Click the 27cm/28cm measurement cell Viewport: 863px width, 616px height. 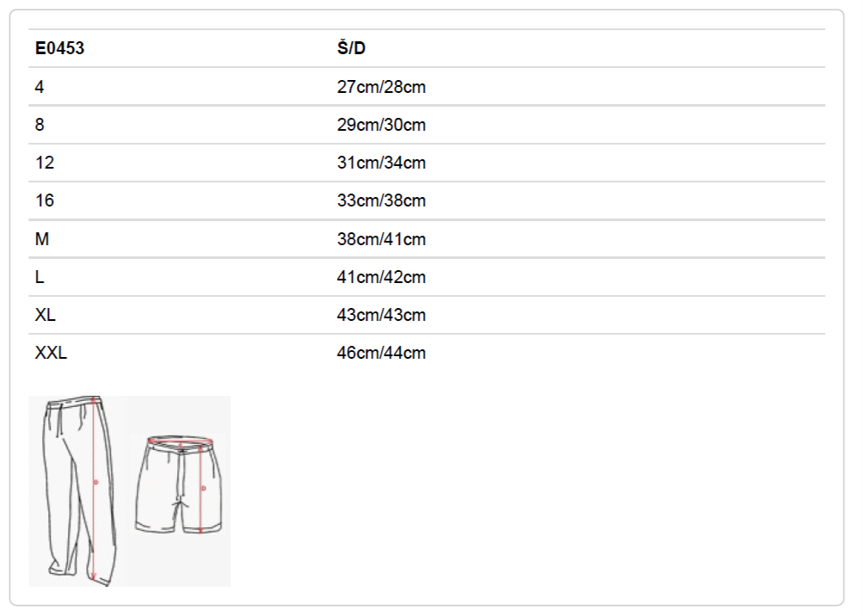(381, 87)
